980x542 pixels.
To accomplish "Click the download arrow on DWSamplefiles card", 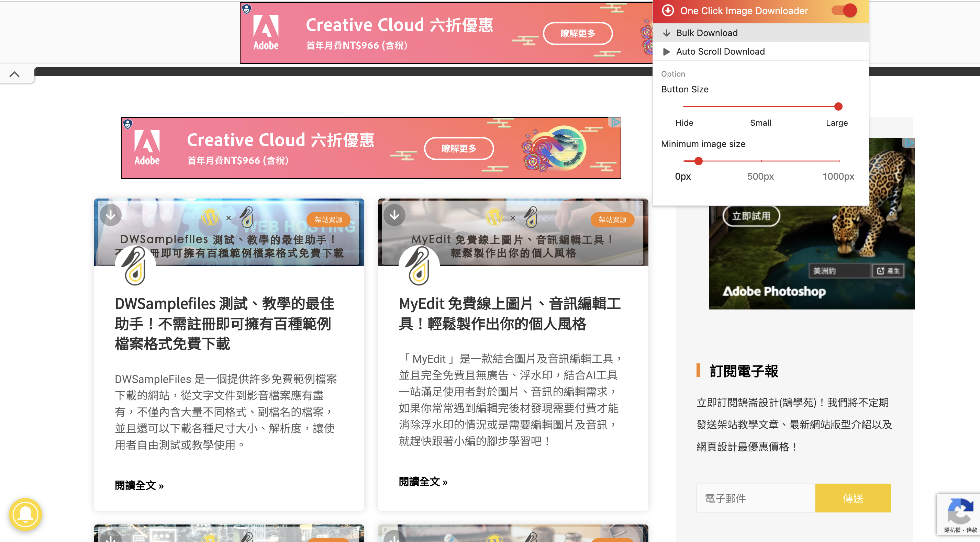I will 110,215.
